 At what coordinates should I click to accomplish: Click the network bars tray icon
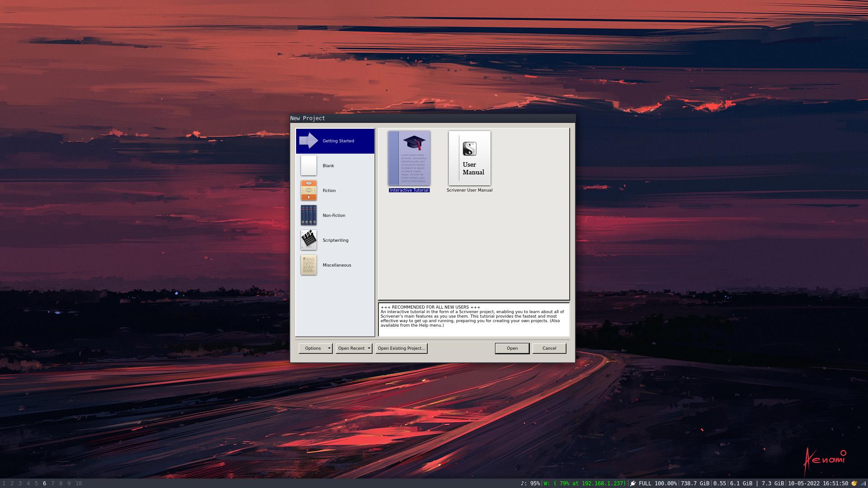pyautogui.click(x=863, y=483)
